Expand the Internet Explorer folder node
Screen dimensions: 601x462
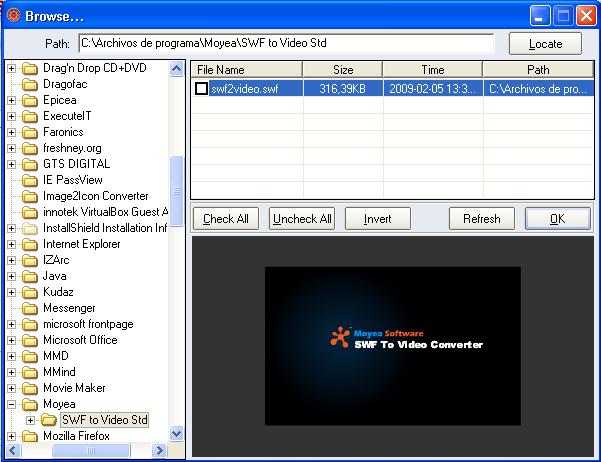click(x=11, y=244)
